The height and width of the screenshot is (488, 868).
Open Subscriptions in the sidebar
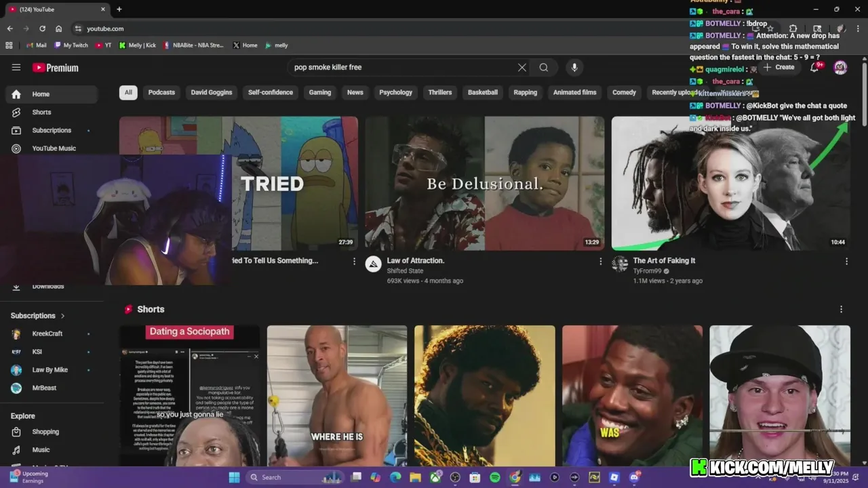52,130
